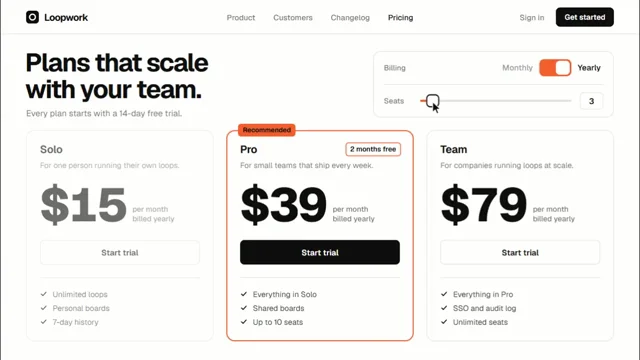Start trial for the Team plan
The image size is (640, 360).
(520, 252)
